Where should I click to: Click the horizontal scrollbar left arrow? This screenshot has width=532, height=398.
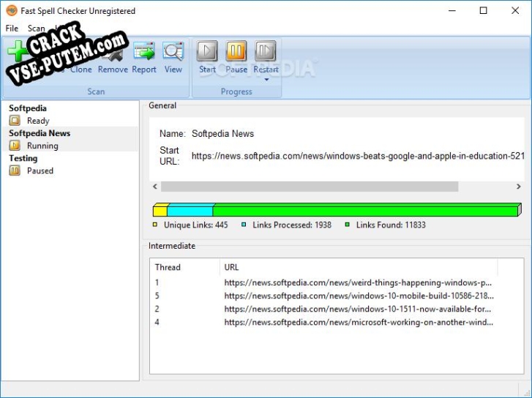155,187
